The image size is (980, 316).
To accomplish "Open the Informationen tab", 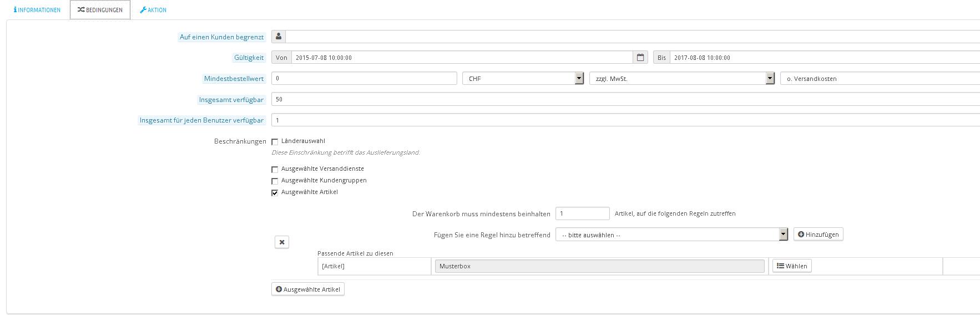I will tap(37, 10).
